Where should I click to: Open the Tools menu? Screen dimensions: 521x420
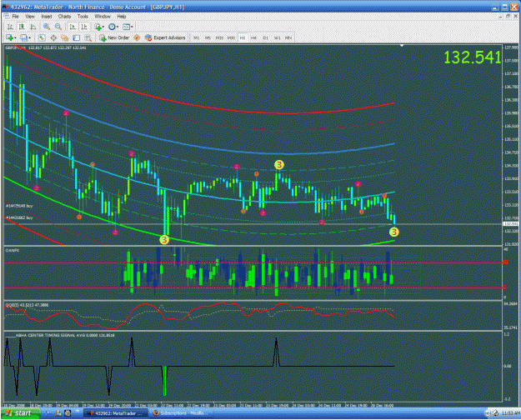83,17
